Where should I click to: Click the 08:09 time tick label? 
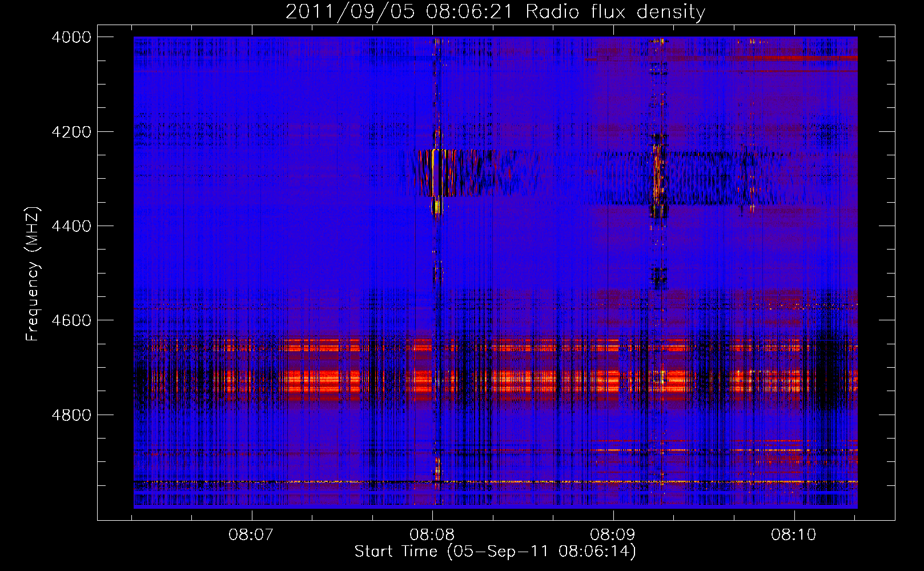[x=613, y=534]
